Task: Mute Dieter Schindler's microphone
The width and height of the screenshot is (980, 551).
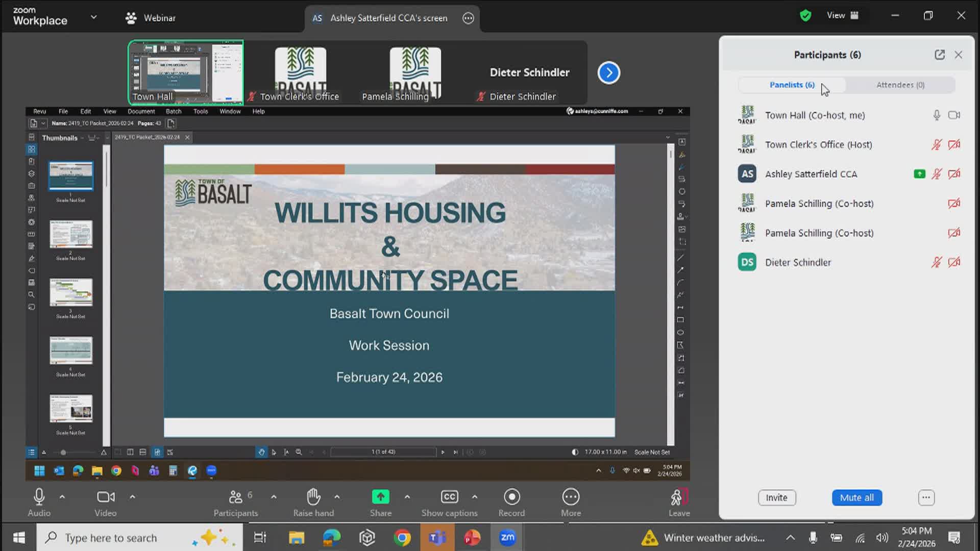Action: 937,262
